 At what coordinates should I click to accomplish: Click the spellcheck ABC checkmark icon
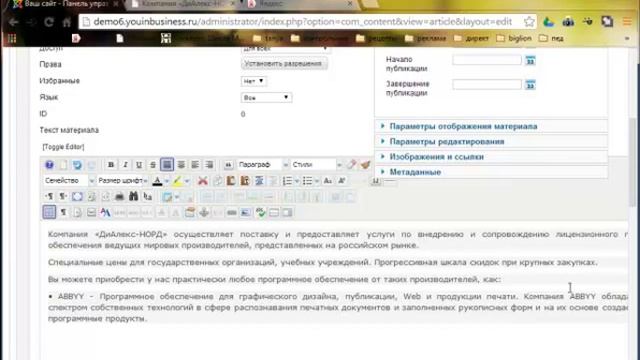260,212
